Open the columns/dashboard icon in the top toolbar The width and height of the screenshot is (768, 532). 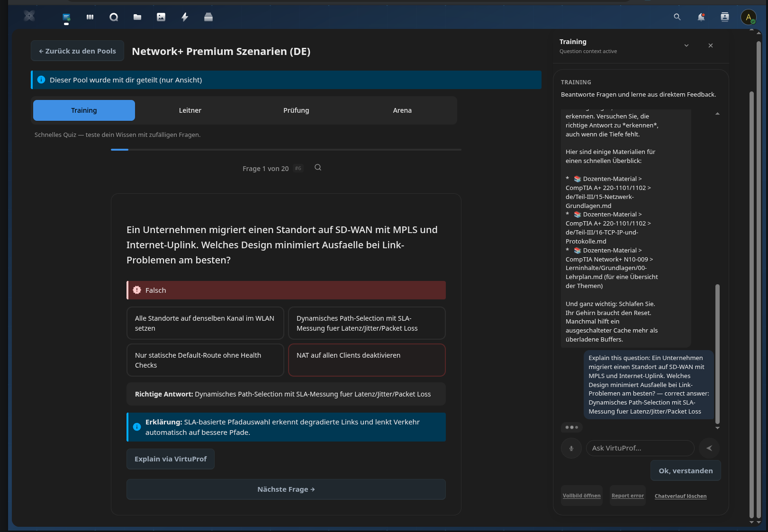pyautogui.click(x=90, y=17)
